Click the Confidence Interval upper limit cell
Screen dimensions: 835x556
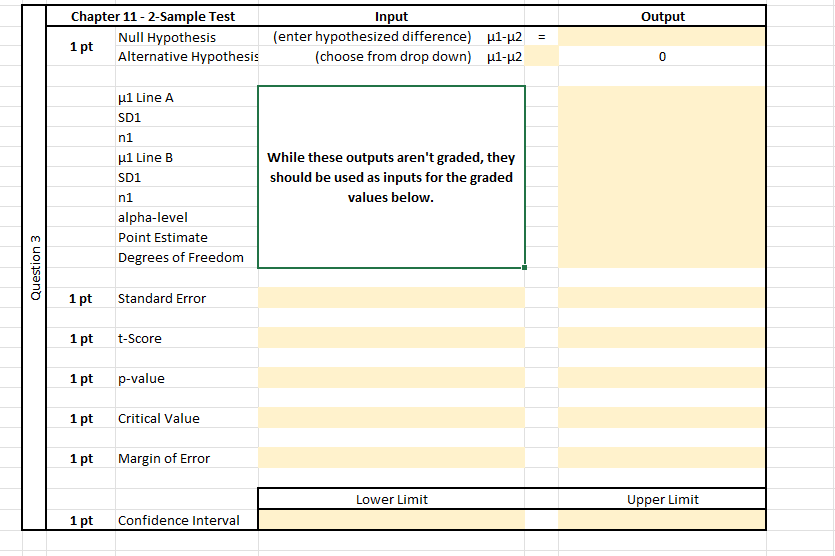(x=662, y=519)
